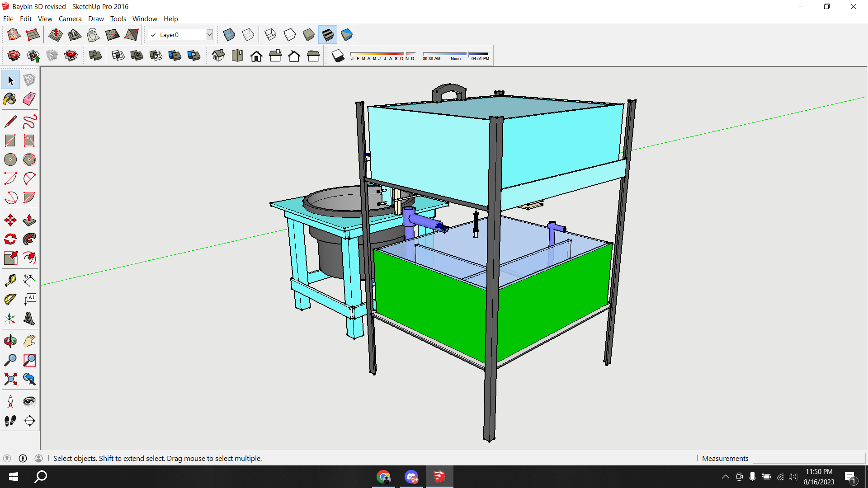The image size is (868, 488).
Task: Choose the Tape Measure tool
Action: pyautogui.click(x=10, y=280)
